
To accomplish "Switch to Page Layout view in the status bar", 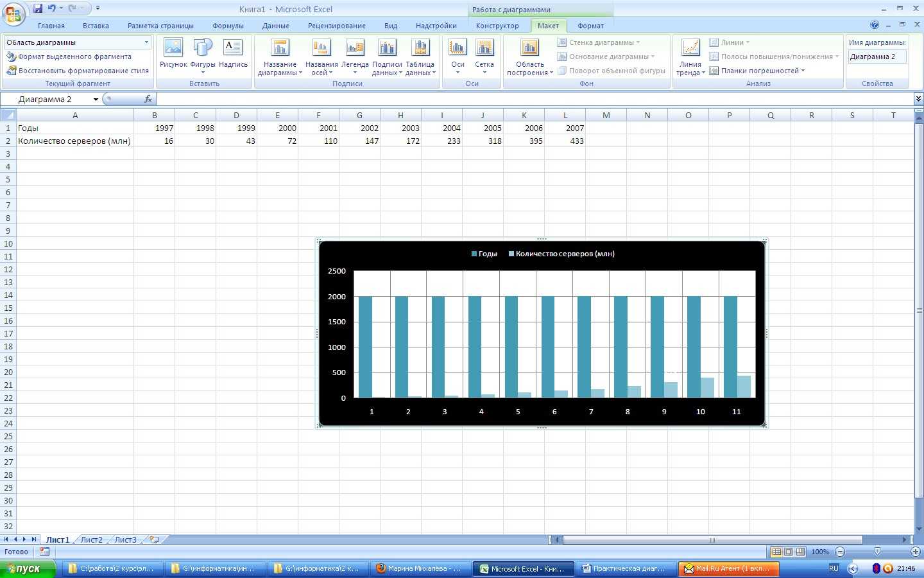I will point(788,552).
